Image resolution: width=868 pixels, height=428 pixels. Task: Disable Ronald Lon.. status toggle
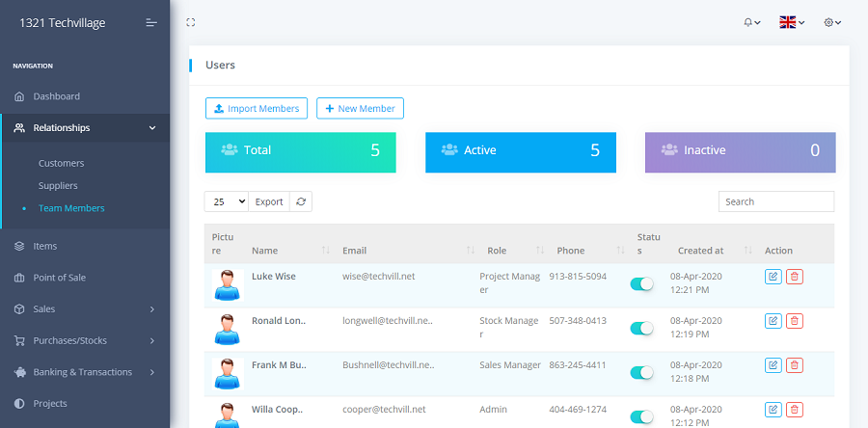(641, 328)
